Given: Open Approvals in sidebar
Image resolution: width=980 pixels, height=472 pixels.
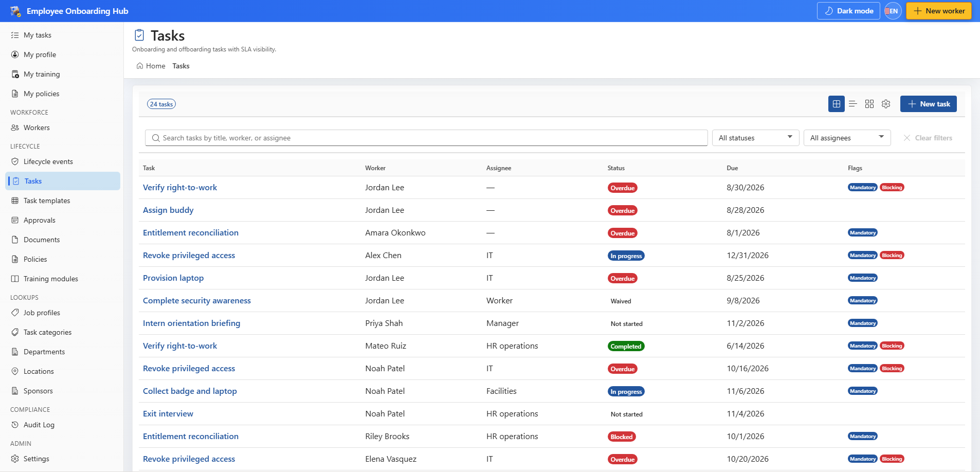Looking at the screenshot, I should point(63,220).
